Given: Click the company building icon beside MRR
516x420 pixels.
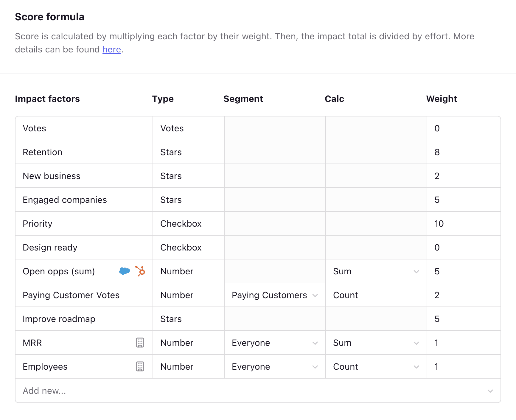Looking at the screenshot, I should (x=140, y=343).
